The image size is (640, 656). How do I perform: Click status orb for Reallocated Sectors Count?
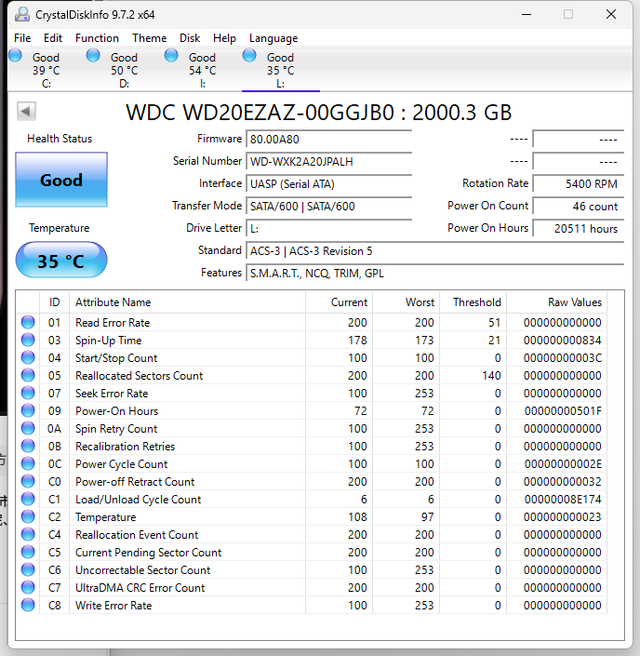tap(28, 375)
